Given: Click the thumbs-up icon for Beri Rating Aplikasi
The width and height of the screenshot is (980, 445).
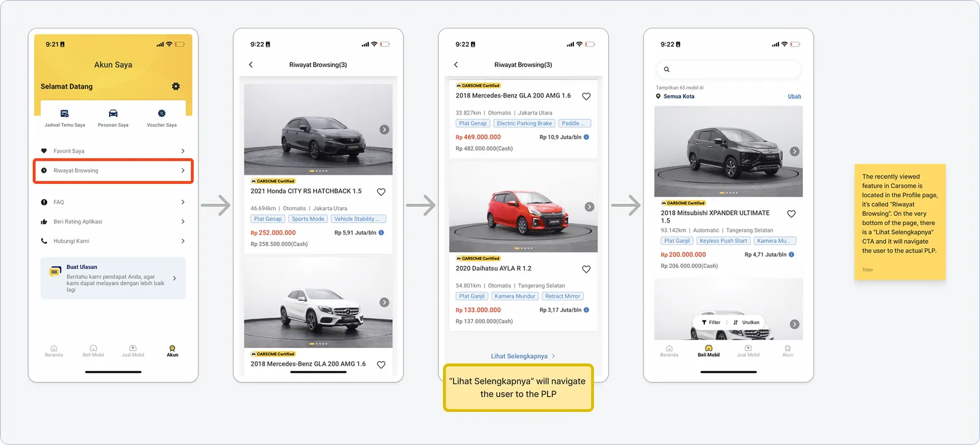Looking at the screenshot, I should tap(44, 222).
